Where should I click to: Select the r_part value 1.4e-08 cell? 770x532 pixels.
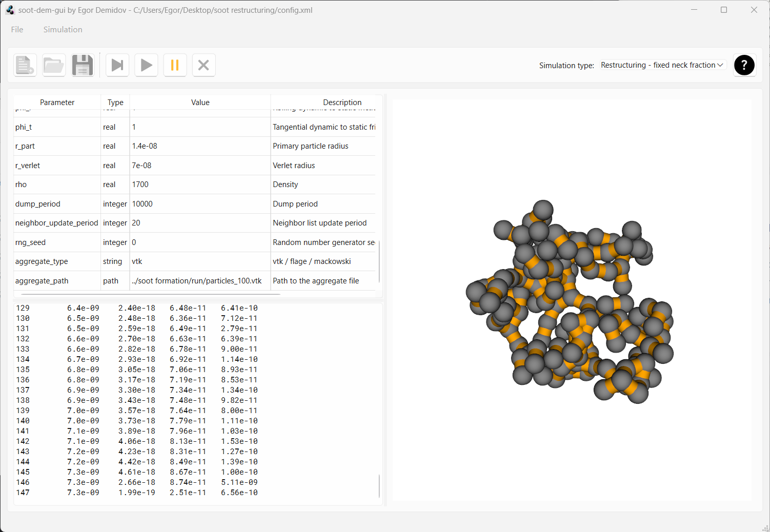pos(200,146)
